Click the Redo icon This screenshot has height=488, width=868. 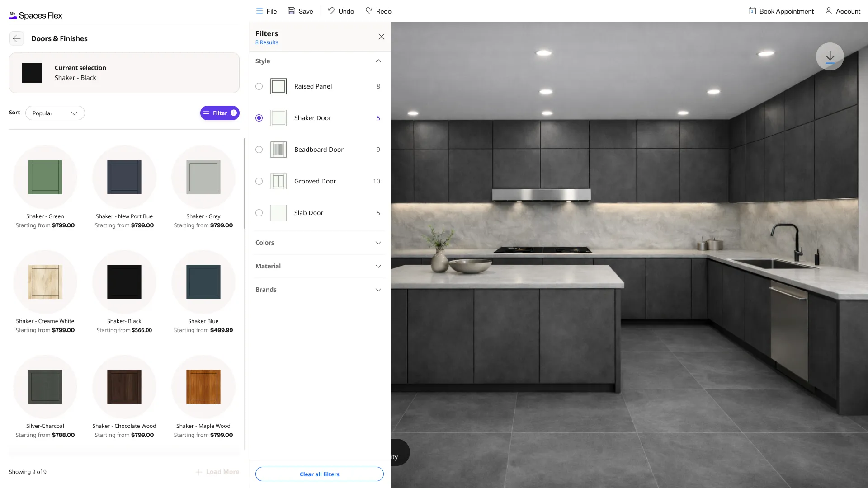point(369,11)
